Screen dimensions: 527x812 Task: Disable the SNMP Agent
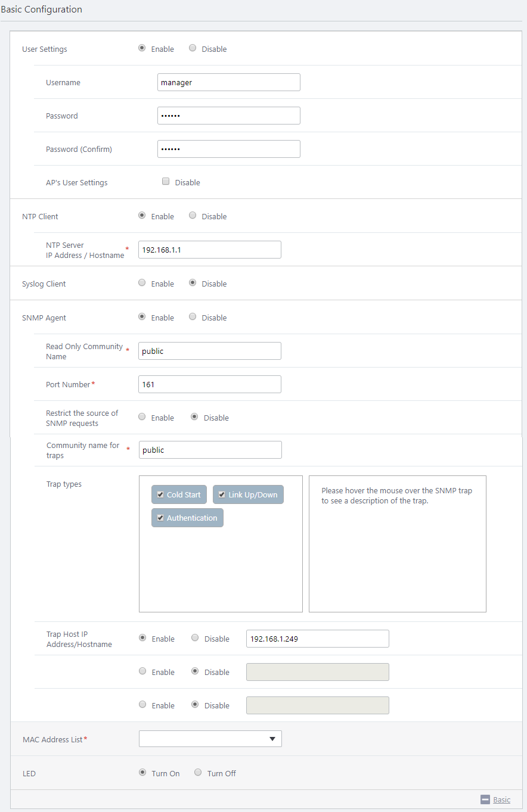click(193, 317)
